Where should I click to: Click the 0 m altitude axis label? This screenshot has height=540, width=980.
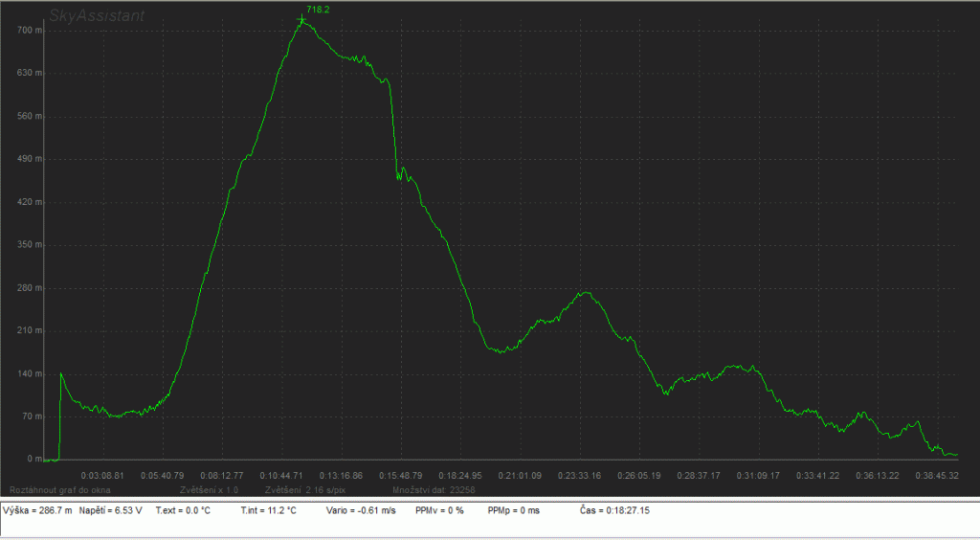pyautogui.click(x=34, y=460)
